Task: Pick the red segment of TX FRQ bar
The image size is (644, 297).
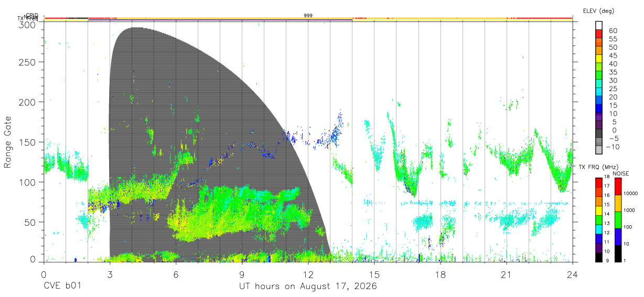Action: coord(599,183)
